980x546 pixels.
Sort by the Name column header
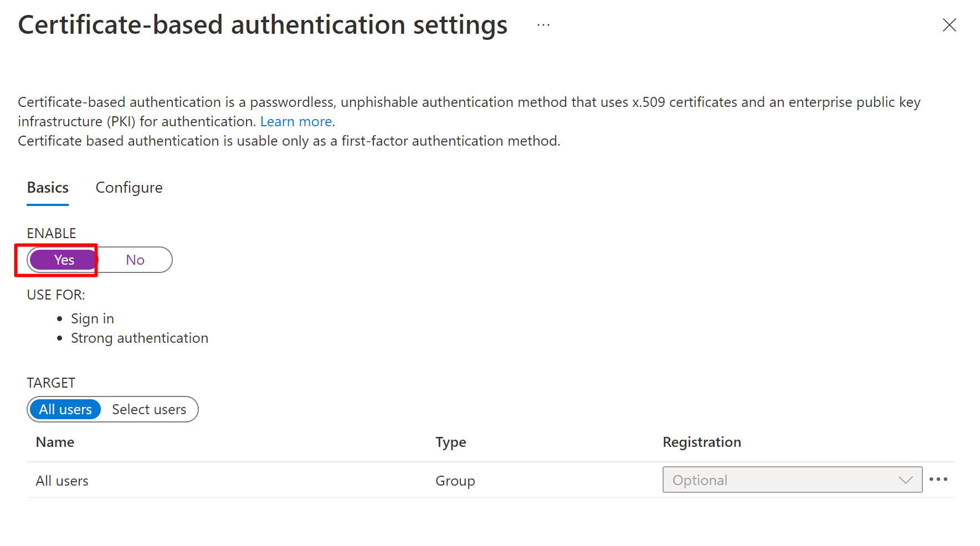click(55, 442)
